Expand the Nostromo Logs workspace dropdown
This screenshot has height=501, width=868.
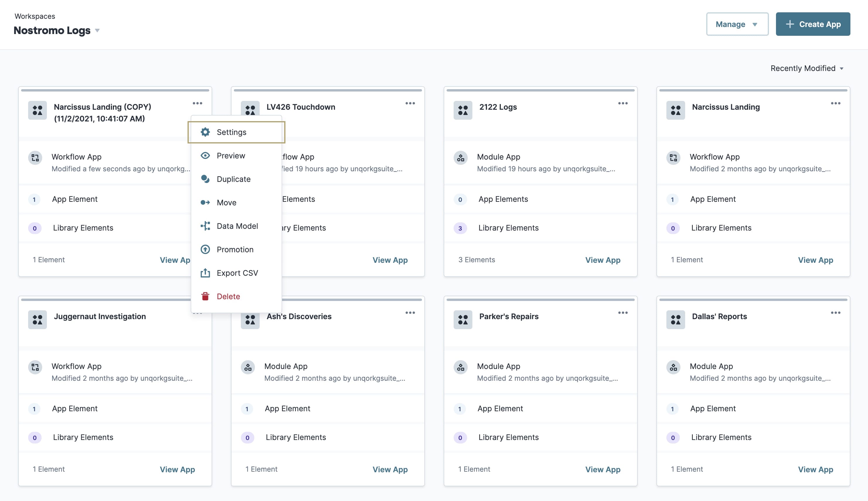point(97,31)
